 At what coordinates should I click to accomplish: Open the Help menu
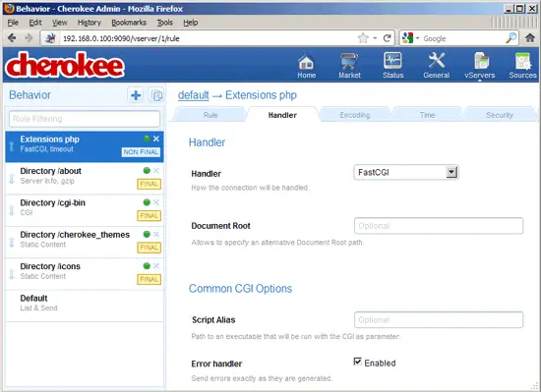191,23
